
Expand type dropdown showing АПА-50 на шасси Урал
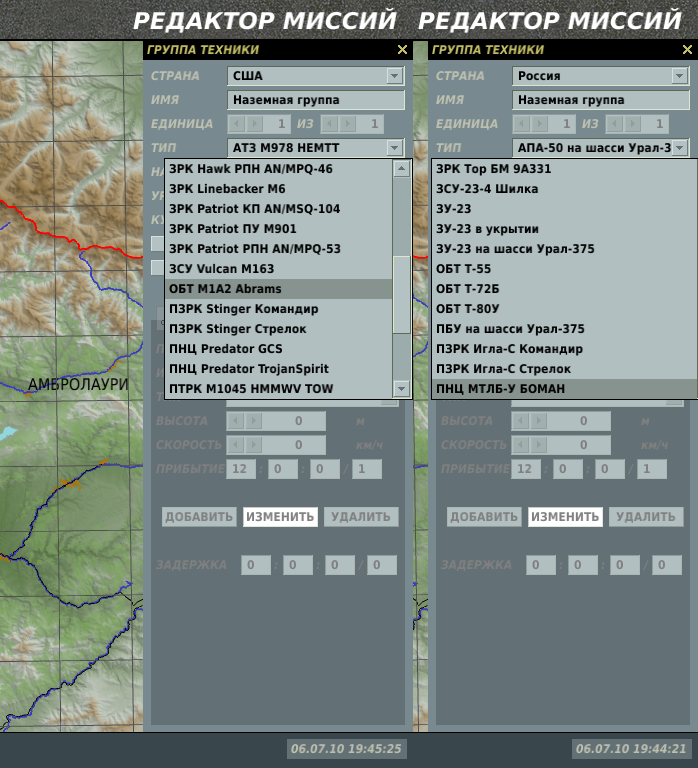coord(679,147)
